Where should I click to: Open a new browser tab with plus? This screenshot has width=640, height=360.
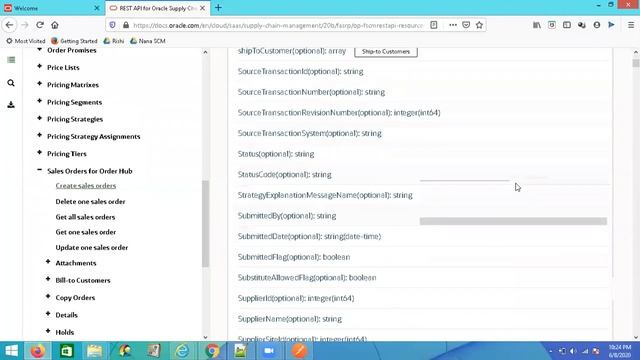point(218,8)
